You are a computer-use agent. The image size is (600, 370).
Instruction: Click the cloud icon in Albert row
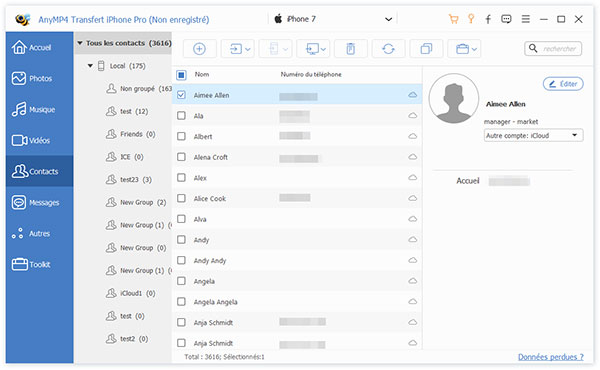tap(412, 136)
